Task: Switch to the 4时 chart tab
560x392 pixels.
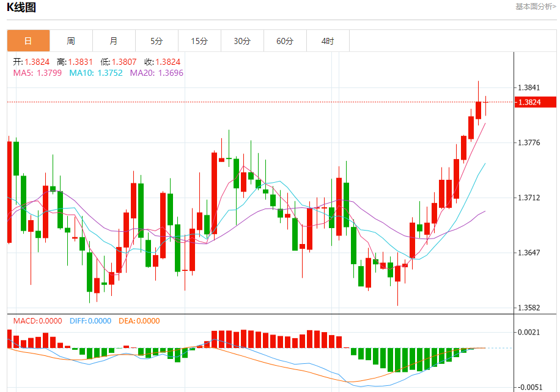Action: 328,41
